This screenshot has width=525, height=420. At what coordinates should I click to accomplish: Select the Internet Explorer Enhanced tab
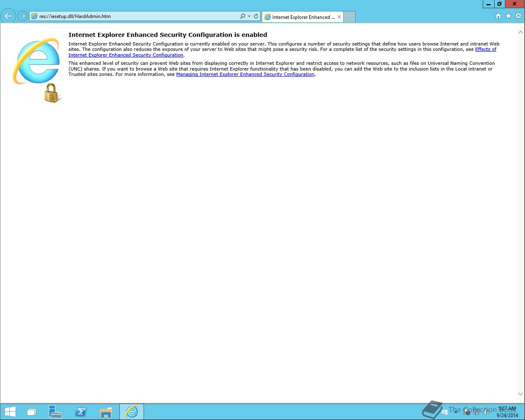303,17
